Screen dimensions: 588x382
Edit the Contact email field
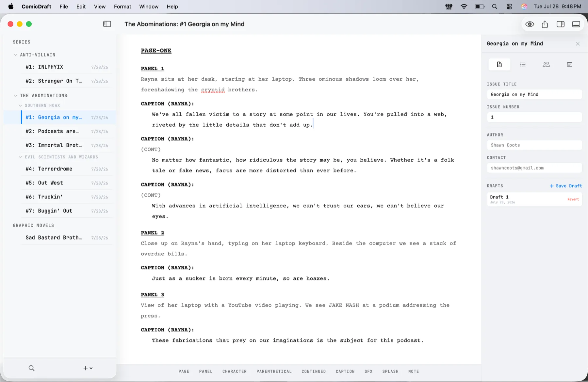point(534,168)
